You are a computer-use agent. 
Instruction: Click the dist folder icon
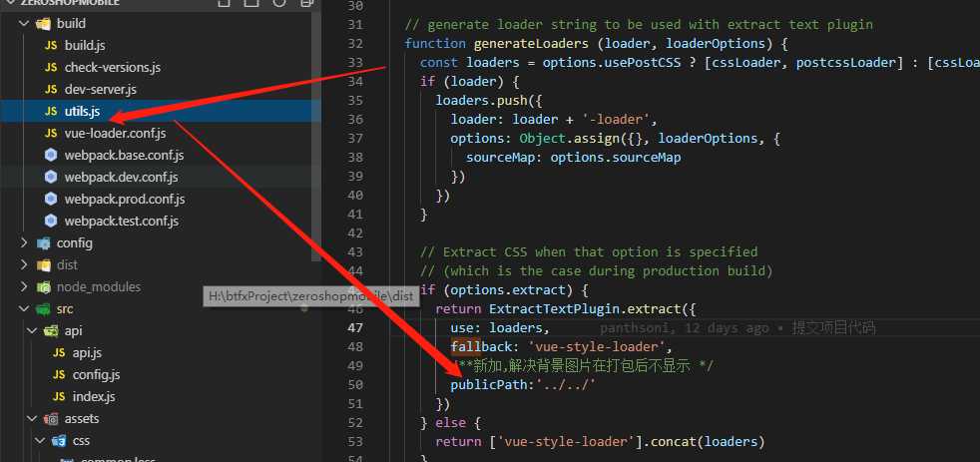(43, 265)
